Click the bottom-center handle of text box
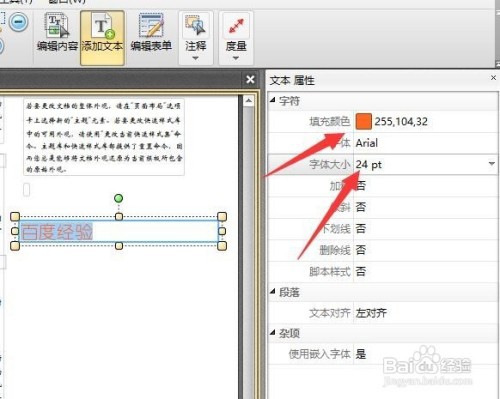This screenshot has width=500, height=399. (x=119, y=246)
